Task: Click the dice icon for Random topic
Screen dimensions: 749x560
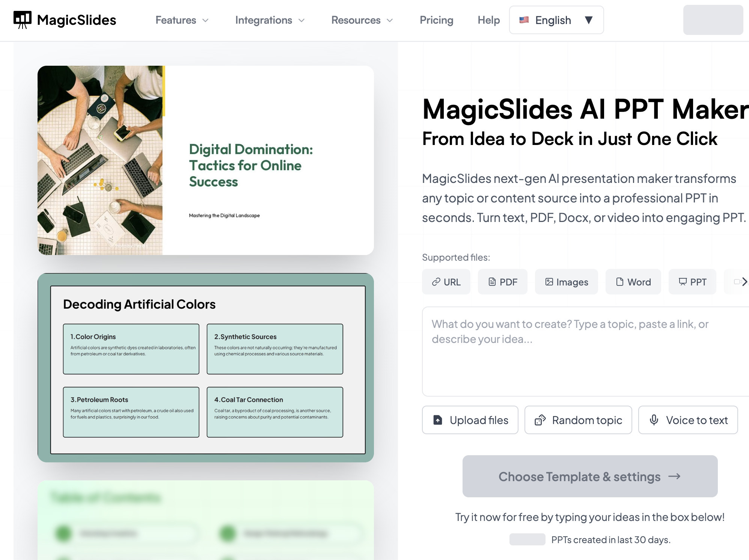Action: point(540,420)
